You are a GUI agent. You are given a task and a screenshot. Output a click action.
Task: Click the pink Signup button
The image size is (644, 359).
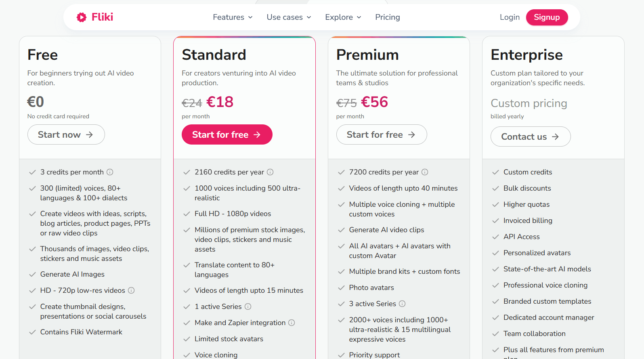click(x=547, y=17)
